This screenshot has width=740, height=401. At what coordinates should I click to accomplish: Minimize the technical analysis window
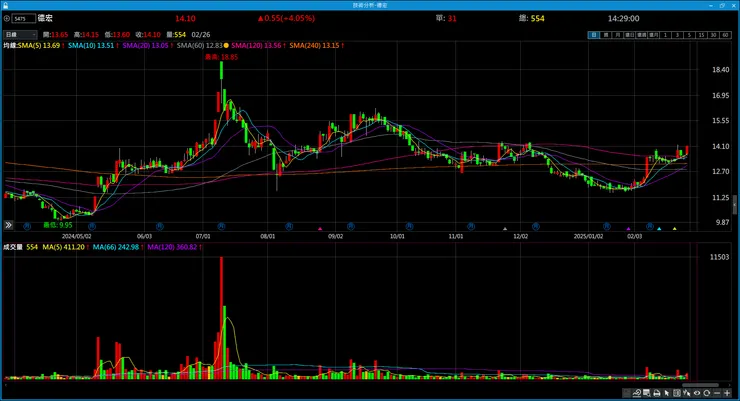(711, 5)
